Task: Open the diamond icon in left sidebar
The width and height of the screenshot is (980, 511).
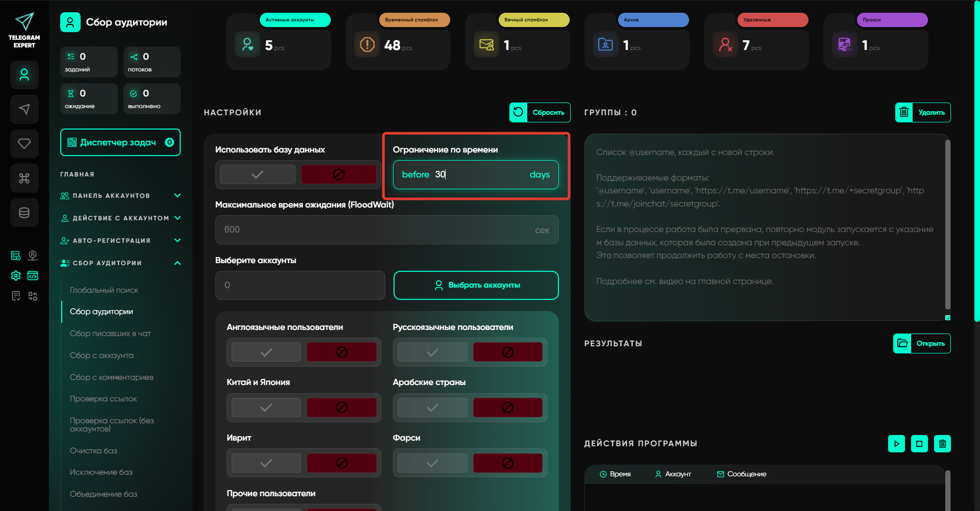Action: (x=24, y=144)
